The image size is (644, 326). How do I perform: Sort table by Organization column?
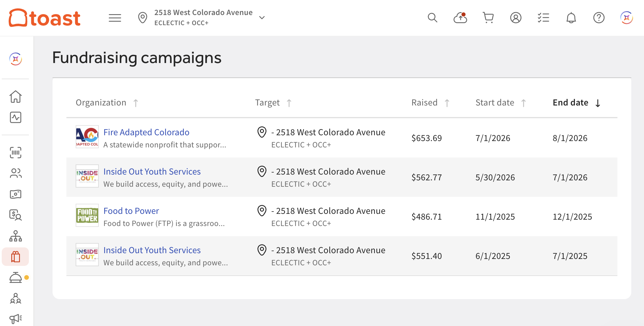tap(107, 103)
